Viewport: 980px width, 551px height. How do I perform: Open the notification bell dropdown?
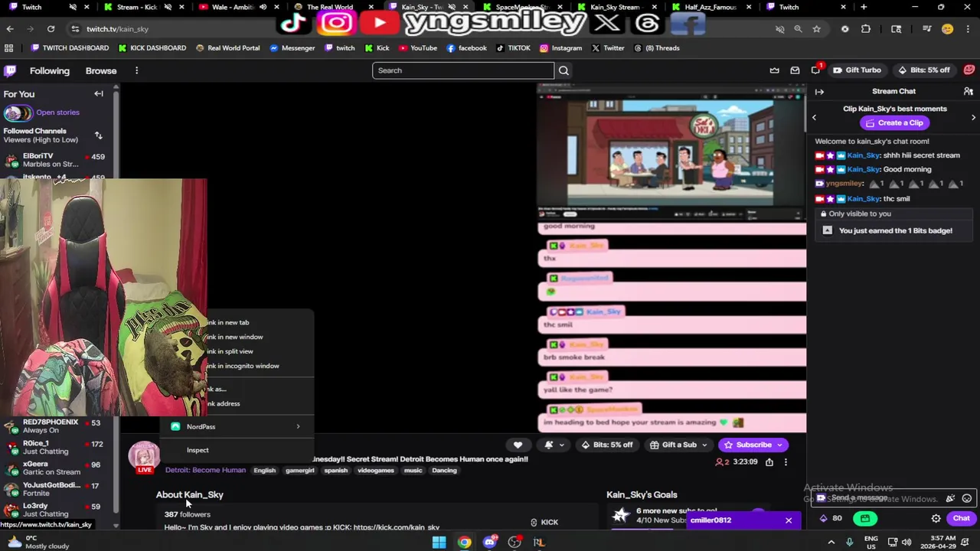click(554, 445)
